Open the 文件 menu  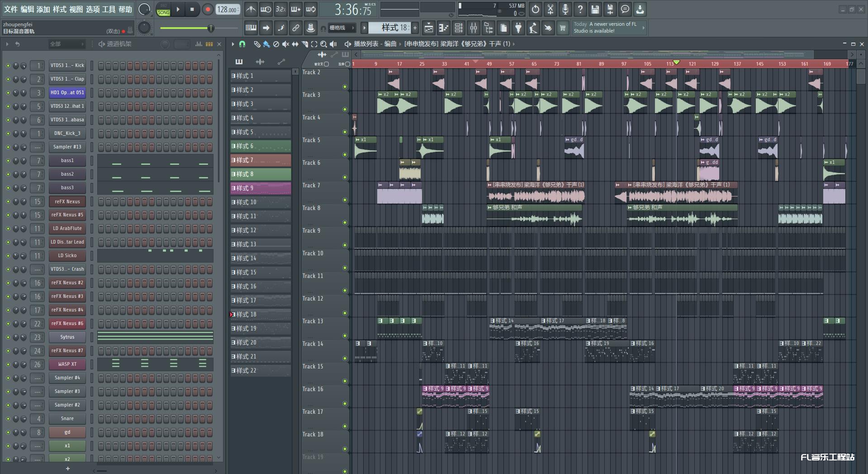coord(10,9)
